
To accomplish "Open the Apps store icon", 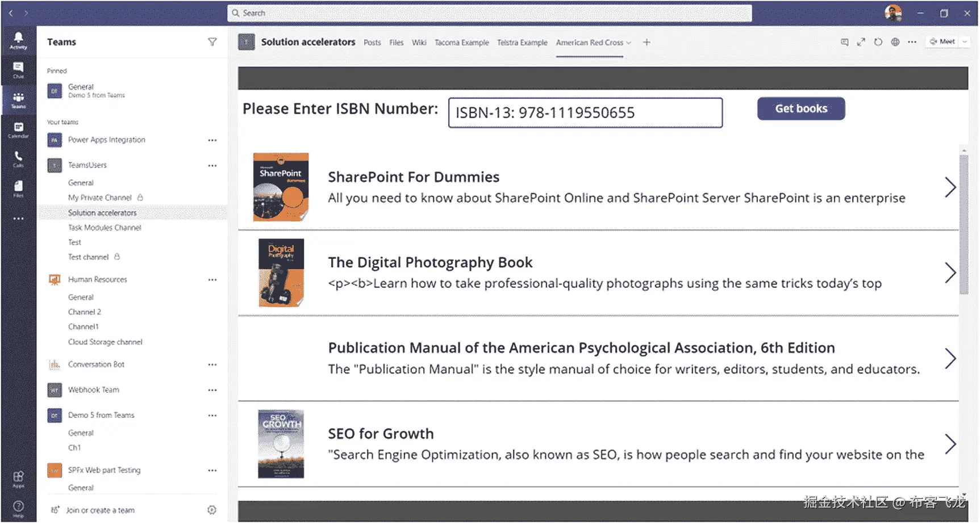I will click(18, 479).
